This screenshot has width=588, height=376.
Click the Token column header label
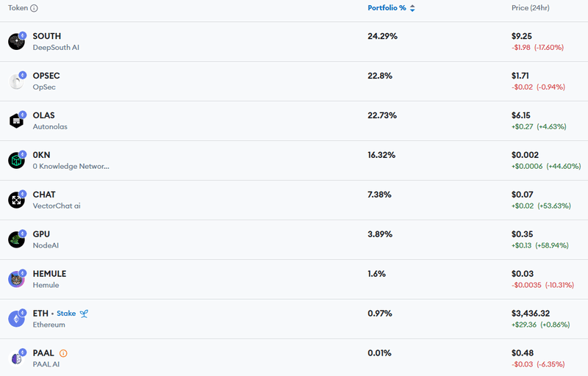point(18,8)
